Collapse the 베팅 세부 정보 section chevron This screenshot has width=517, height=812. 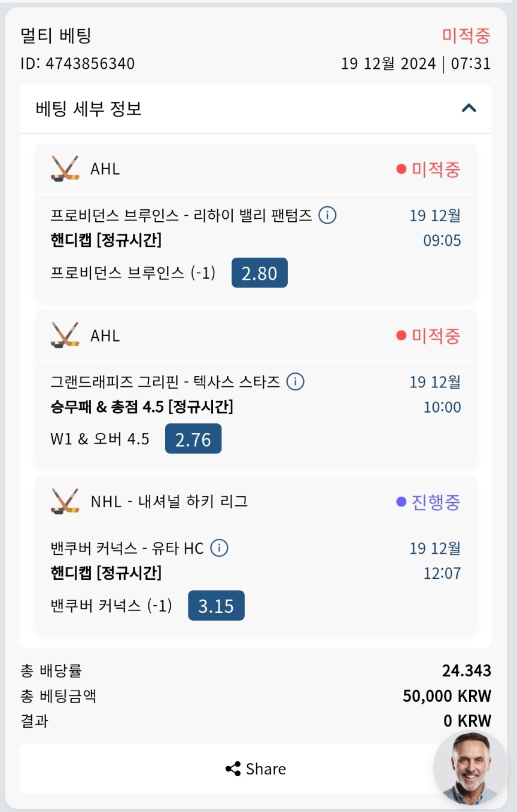click(469, 108)
